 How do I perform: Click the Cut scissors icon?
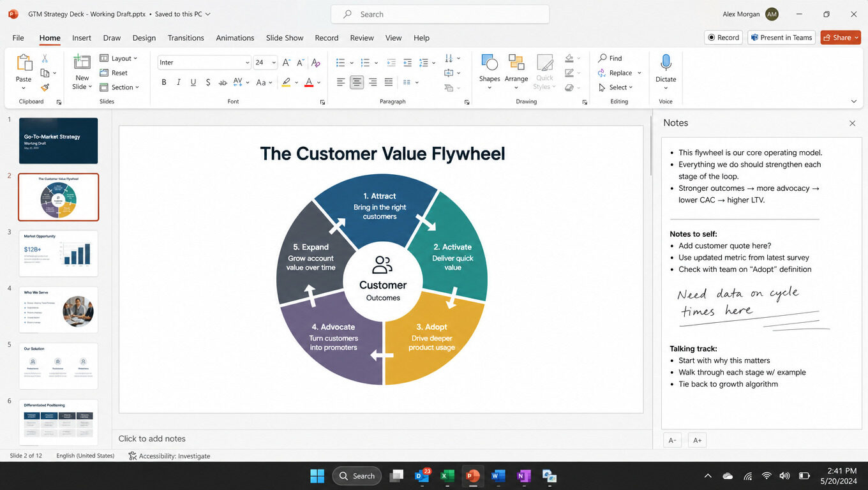45,59
